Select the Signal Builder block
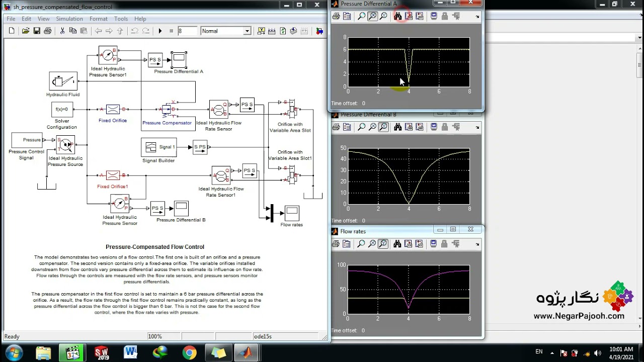Viewport: 644px width, 362px height. click(159, 147)
